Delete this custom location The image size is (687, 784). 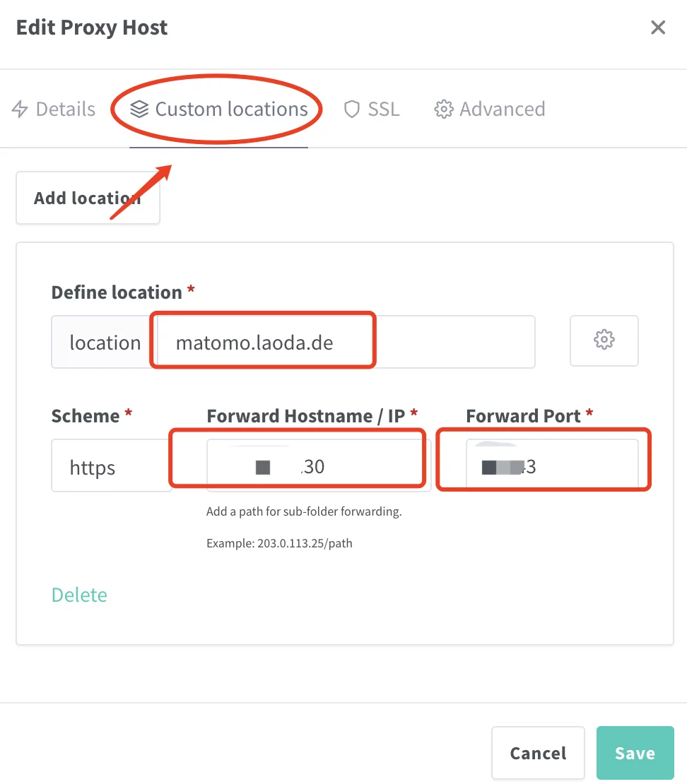pos(79,595)
